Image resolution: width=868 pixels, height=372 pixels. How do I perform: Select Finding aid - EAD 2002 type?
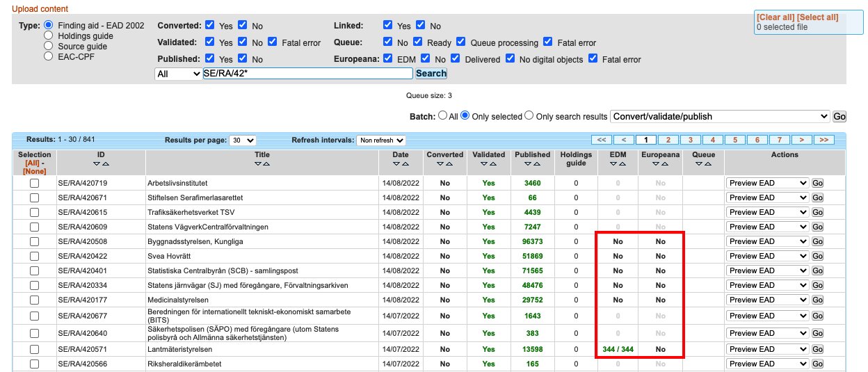pyautogui.click(x=49, y=25)
